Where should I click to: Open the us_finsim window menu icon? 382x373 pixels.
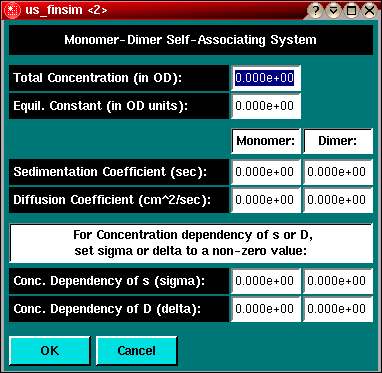[11, 10]
